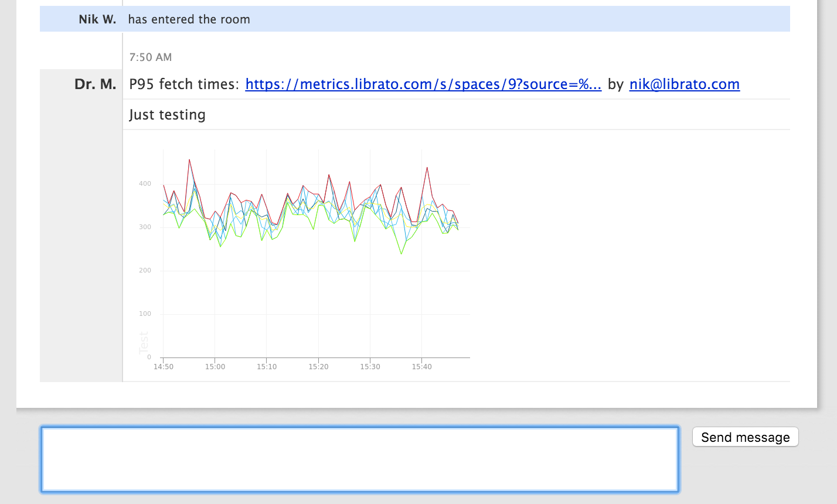Click the 15:10 x-axis label on chart
Screen dimensions: 837x504
tap(267, 367)
